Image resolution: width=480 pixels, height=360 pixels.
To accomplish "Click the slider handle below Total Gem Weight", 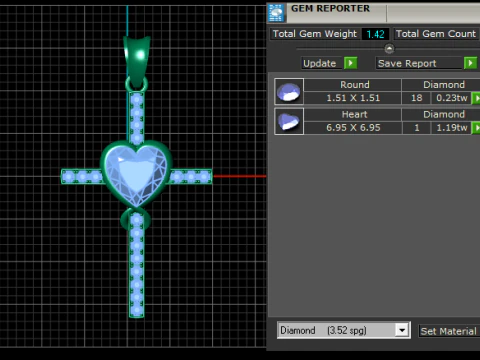I will click(x=389, y=49).
